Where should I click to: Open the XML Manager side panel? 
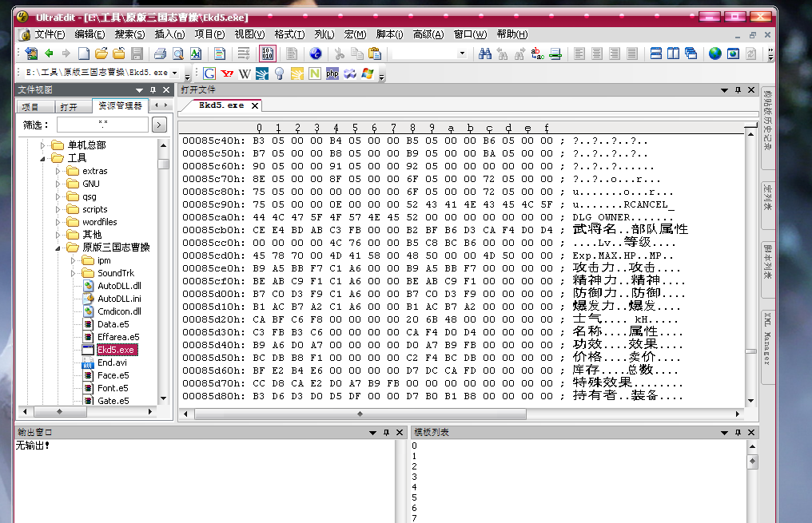click(767, 338)
